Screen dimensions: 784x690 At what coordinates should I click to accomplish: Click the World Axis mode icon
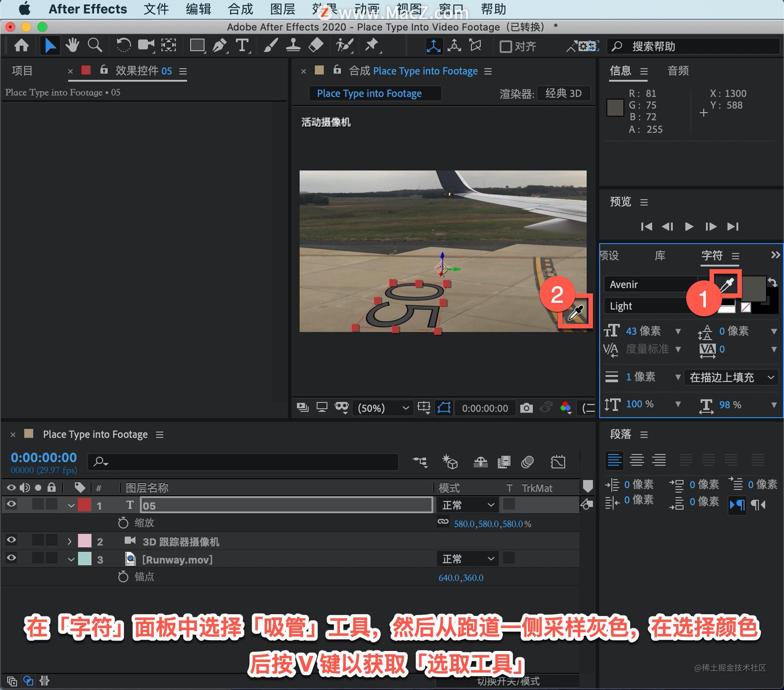(454, 46)
